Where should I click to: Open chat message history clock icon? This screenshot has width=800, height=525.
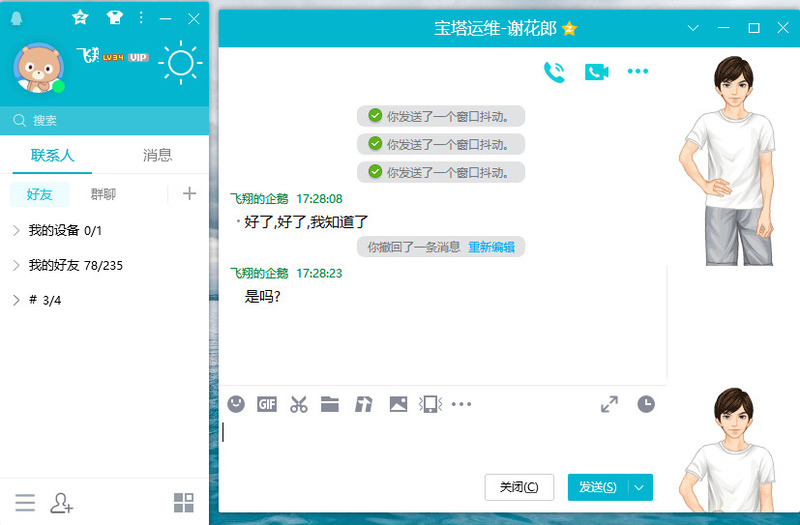[x=647, y=404]
